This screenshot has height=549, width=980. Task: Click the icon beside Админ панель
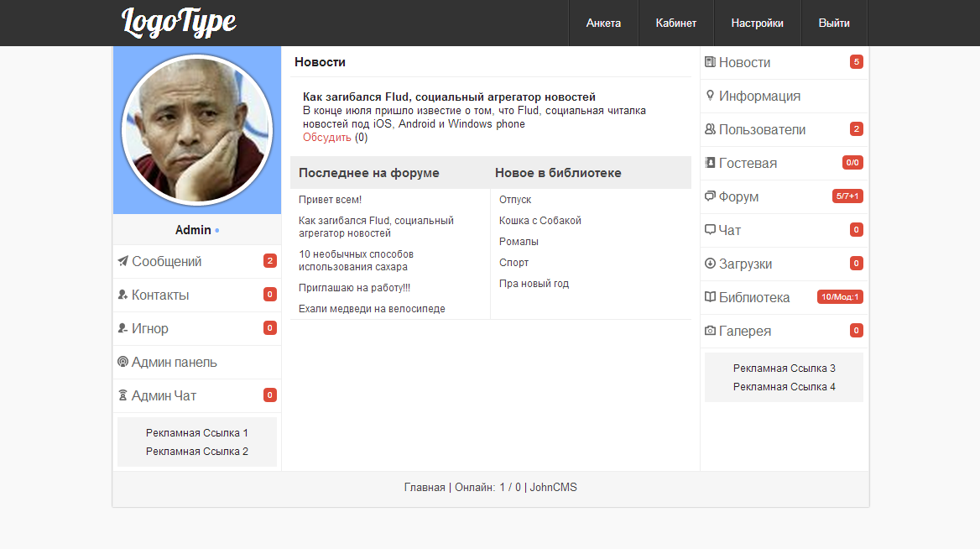click(x=122, y=362)
